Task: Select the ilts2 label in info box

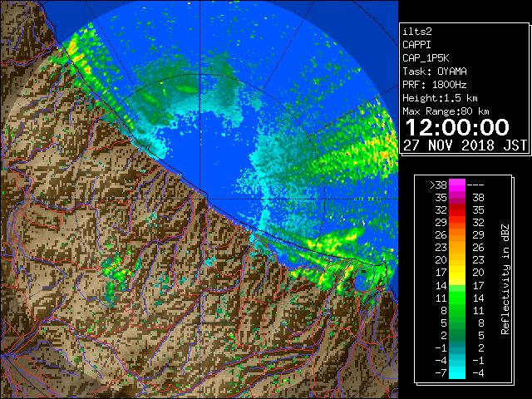Action: point(417,32)
